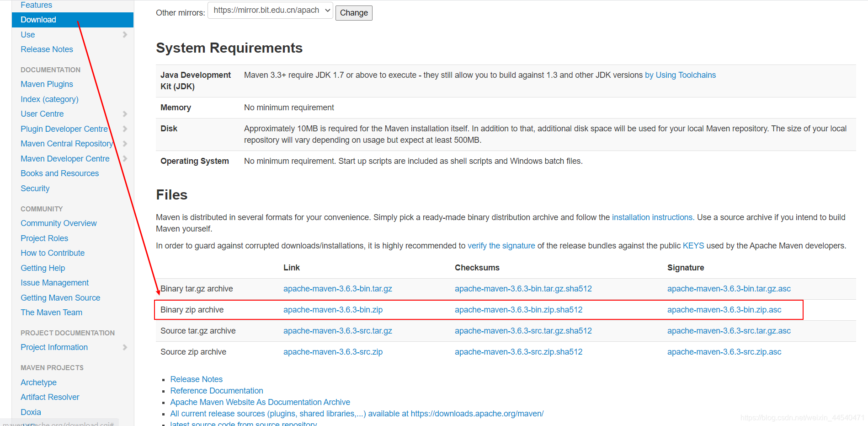Expand the Use submenu chevron
Screen dimensions: 868x426
point(125,35)
